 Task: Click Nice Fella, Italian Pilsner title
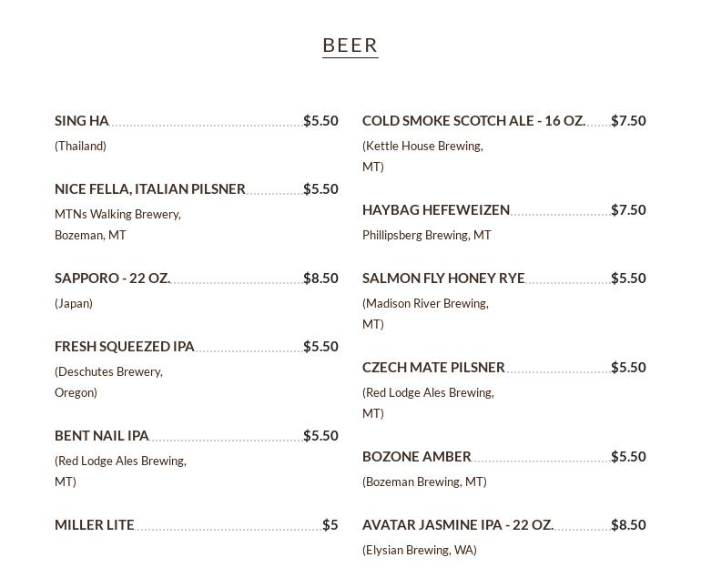pyautogui.click(x=150, y=189)
